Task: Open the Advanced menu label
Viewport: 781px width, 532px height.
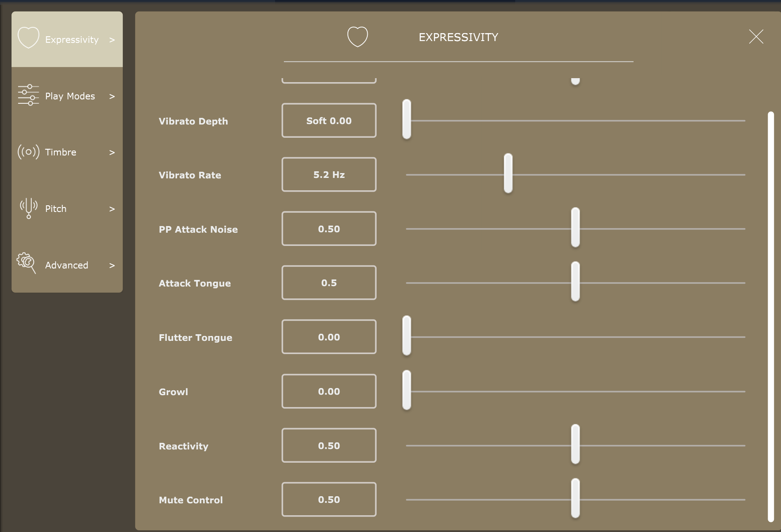Action: pyautogui.click(x=67, y=265)
